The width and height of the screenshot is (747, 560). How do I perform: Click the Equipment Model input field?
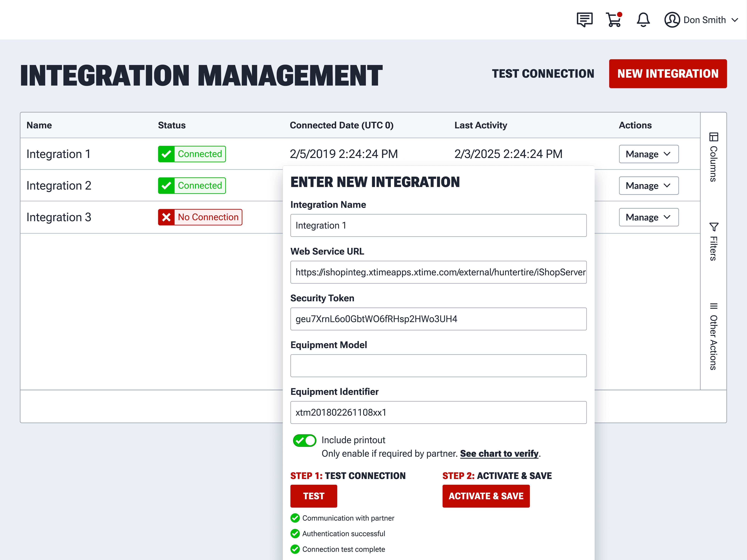click(x=438, y=365)
